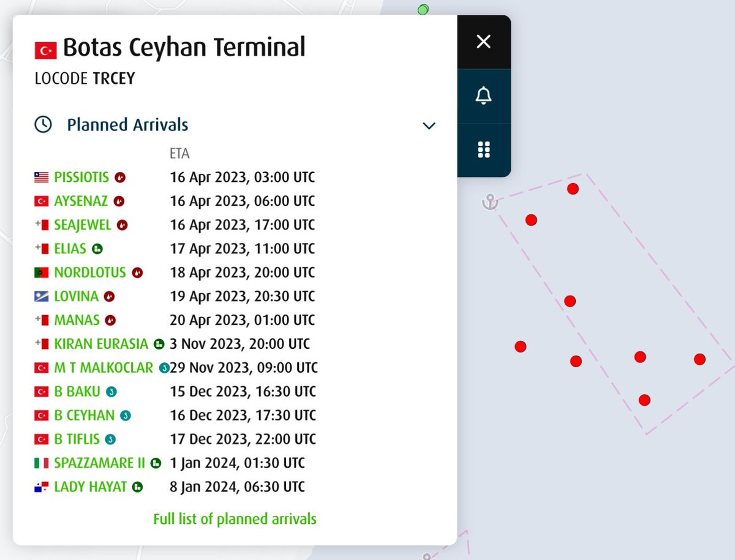Screen dimensions: 735x560
Task: Click the Italian flag beside SPAZZAMARE II
Action: [x=41, y=464]
